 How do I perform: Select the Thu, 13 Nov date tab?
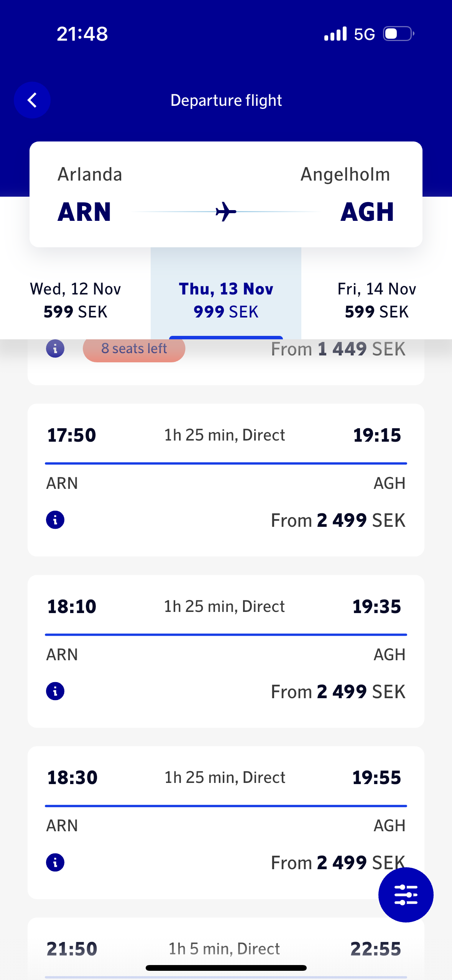226,300
